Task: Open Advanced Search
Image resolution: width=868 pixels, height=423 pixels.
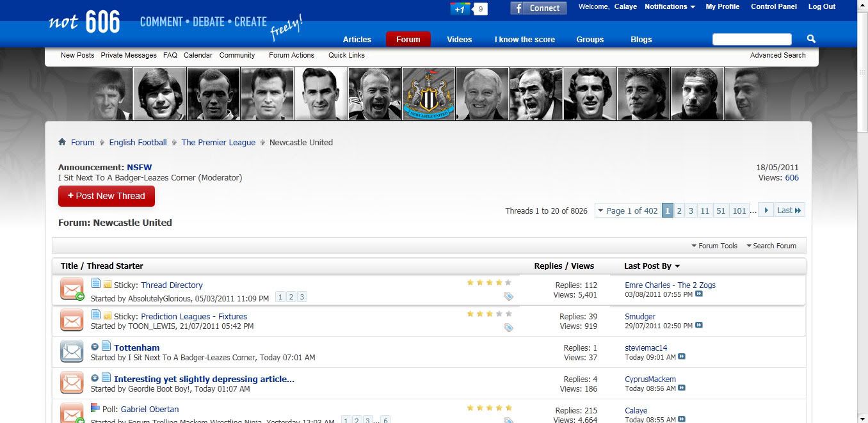Action: [x=778, y=55]
